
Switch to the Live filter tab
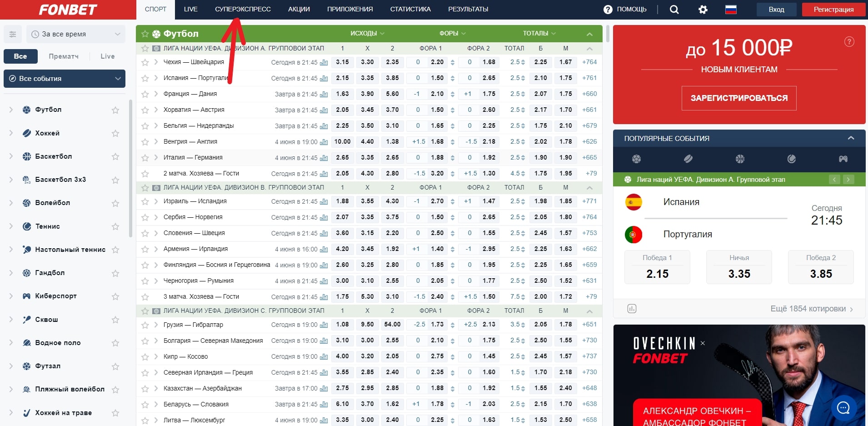tap(108, 56)
